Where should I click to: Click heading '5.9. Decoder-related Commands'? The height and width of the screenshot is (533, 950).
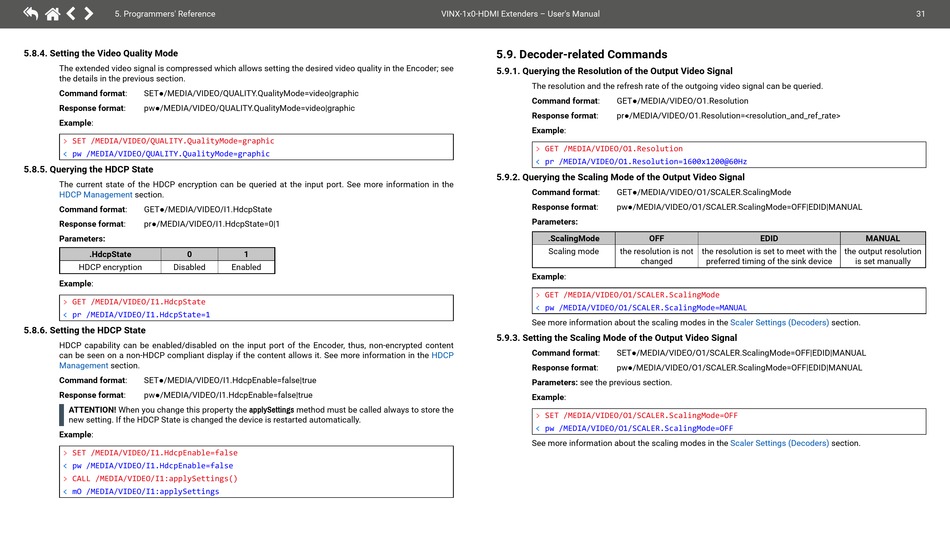[582, 55]
